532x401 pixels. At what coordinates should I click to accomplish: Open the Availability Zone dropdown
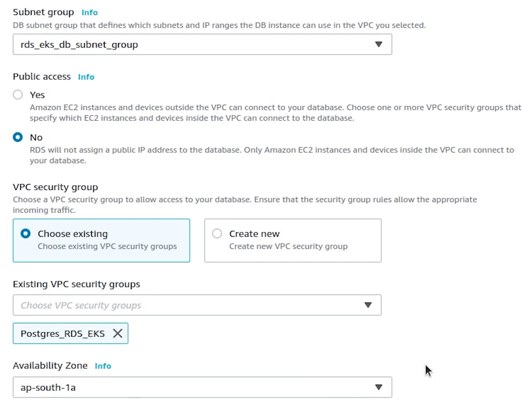(x=378, y=387)
